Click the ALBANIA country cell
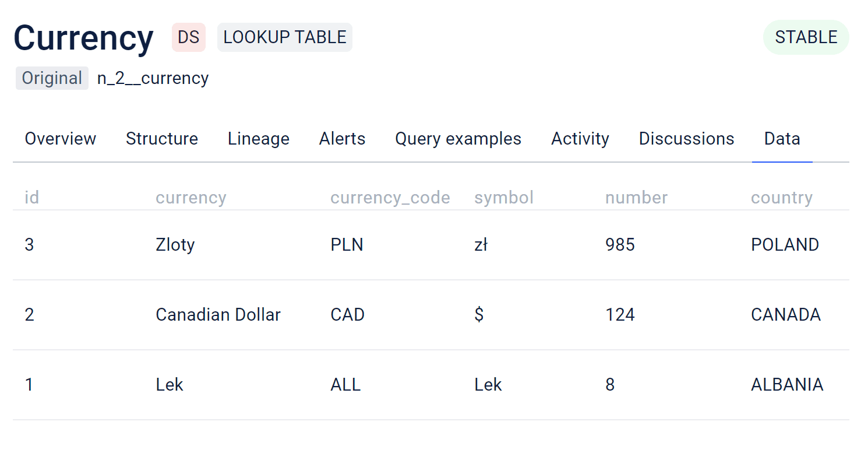Image resolution: width=868 pixels, height=453 pixels. (787, 385)
